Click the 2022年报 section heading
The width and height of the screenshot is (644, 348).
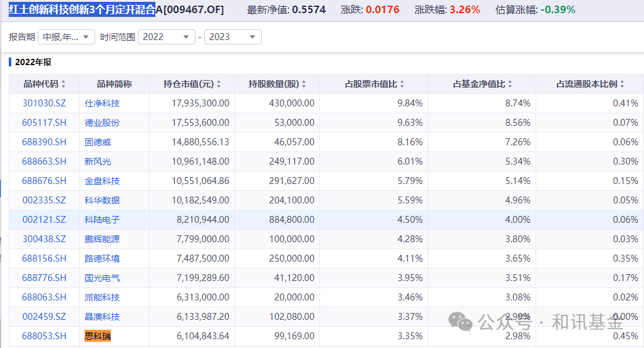(x=33, y=62)
